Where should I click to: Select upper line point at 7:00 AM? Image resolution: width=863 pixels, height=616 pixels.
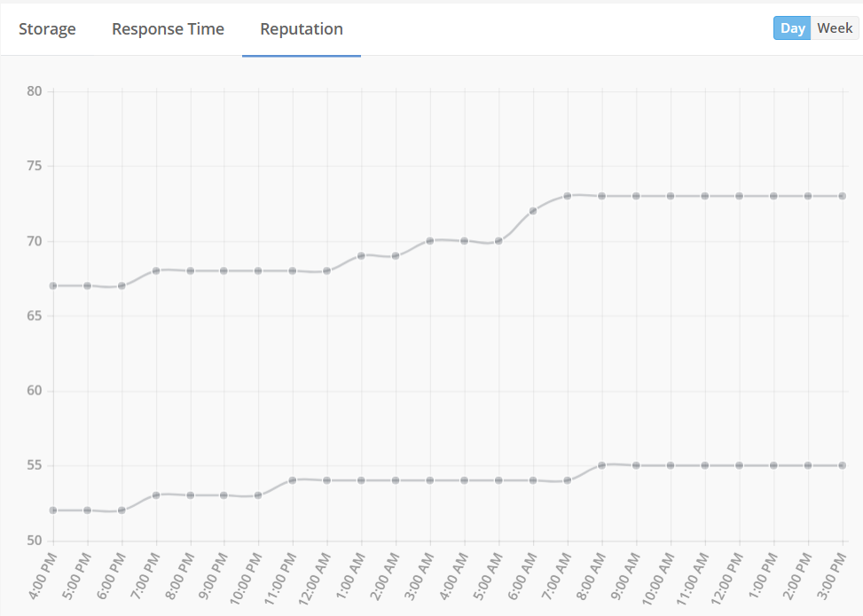[568, 196]
